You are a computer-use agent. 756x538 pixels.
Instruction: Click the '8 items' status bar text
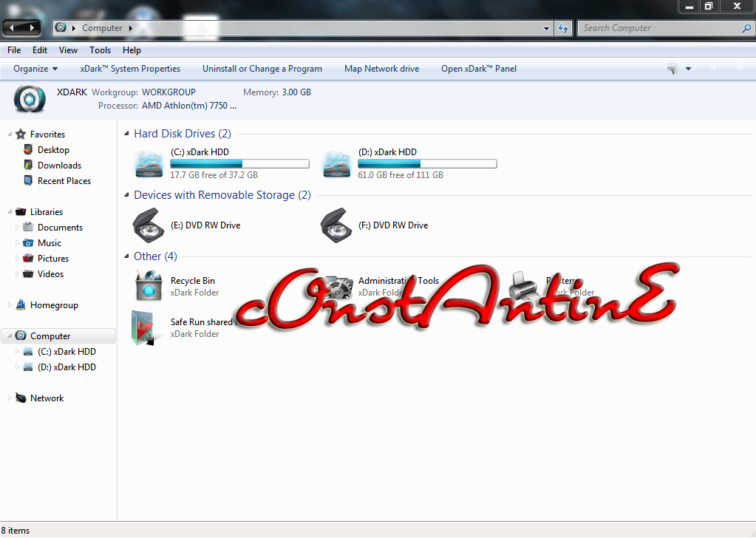tap(16, 531)
